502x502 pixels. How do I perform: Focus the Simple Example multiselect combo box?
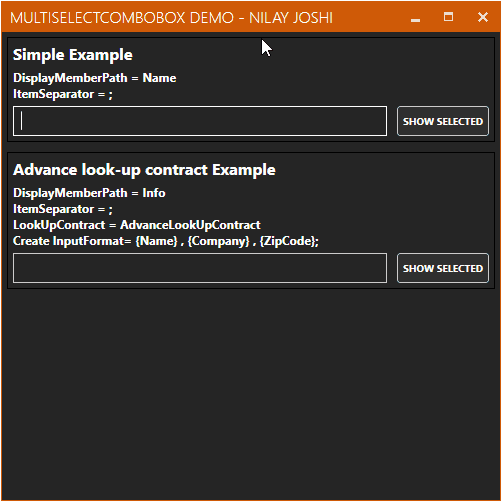point(200,121)
